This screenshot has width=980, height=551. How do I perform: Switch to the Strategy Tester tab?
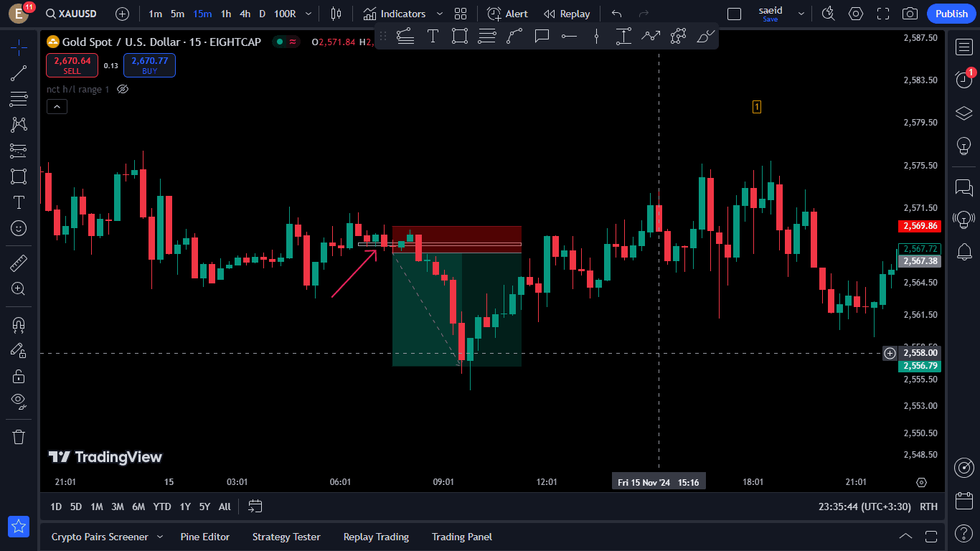286,537
